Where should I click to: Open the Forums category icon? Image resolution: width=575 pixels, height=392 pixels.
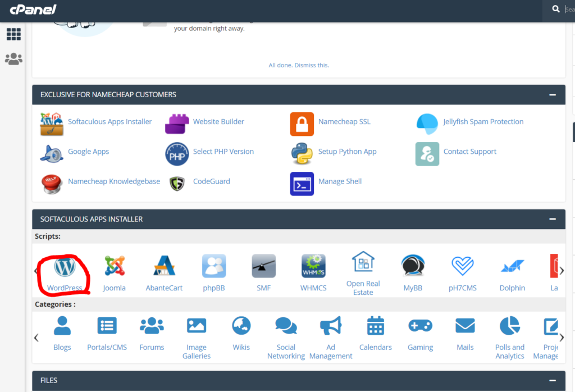pos(152,326)
